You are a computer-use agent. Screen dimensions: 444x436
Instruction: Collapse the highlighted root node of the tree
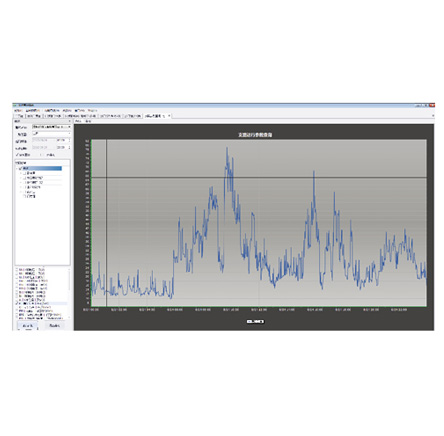pos(18,168)
